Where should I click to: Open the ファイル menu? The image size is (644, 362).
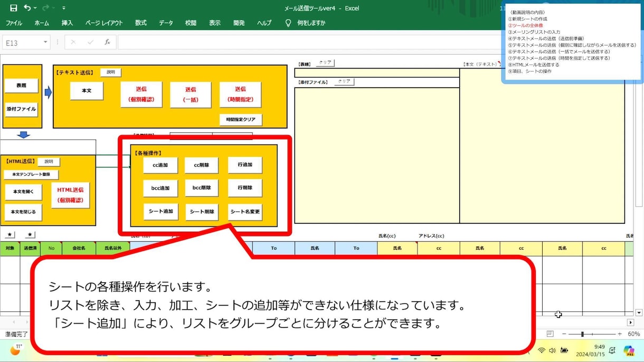pyautogui.click(x=14, y=23)
